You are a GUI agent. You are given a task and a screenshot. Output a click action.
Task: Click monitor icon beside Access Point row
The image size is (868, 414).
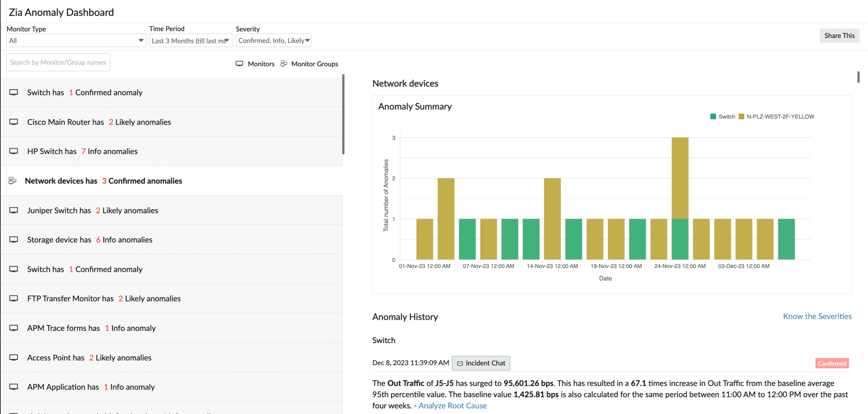point(14,358)
